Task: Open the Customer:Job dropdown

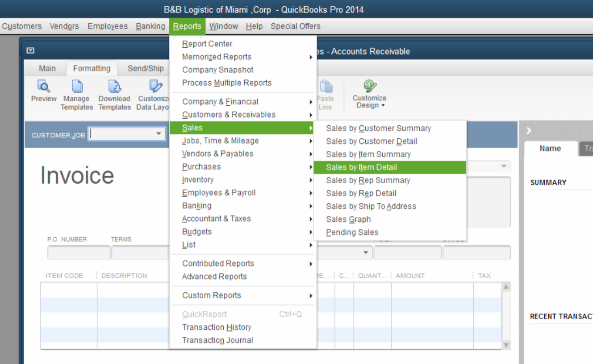Action: point(159,134)
